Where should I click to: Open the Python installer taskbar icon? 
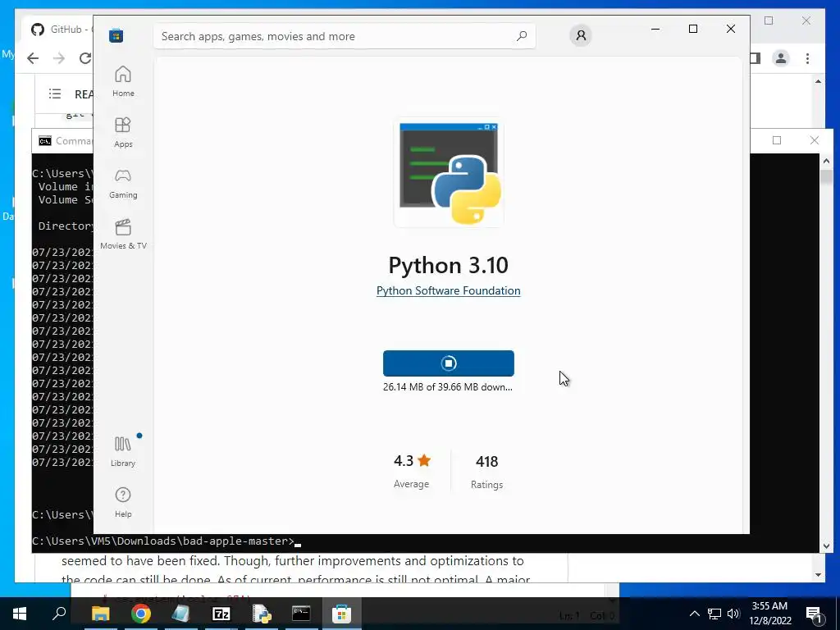click(262, 614)
